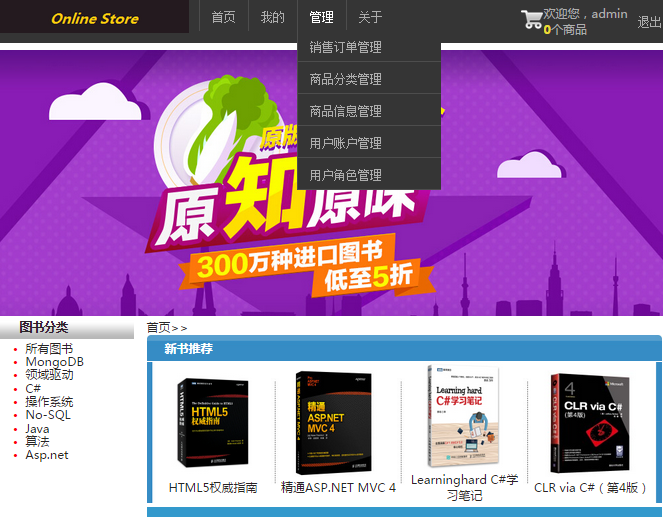Open the Learninghard C#学习笔记 title link
This screenshot has height=521, width=663.
(x=464, y=487)
